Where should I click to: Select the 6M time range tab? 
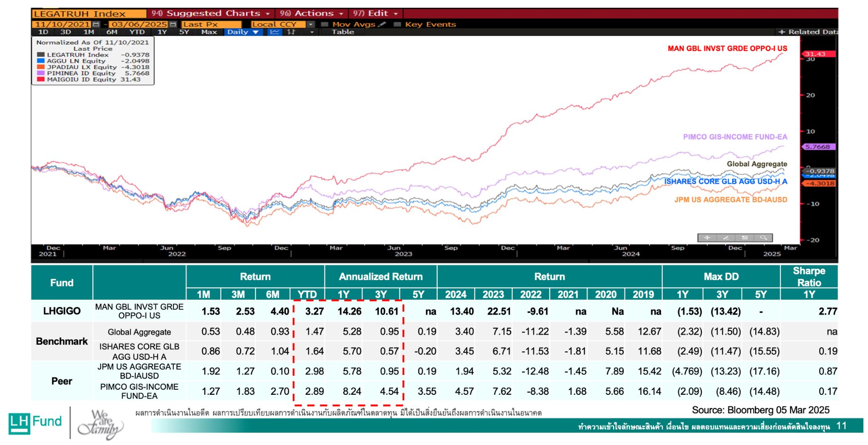click(112, 32)
